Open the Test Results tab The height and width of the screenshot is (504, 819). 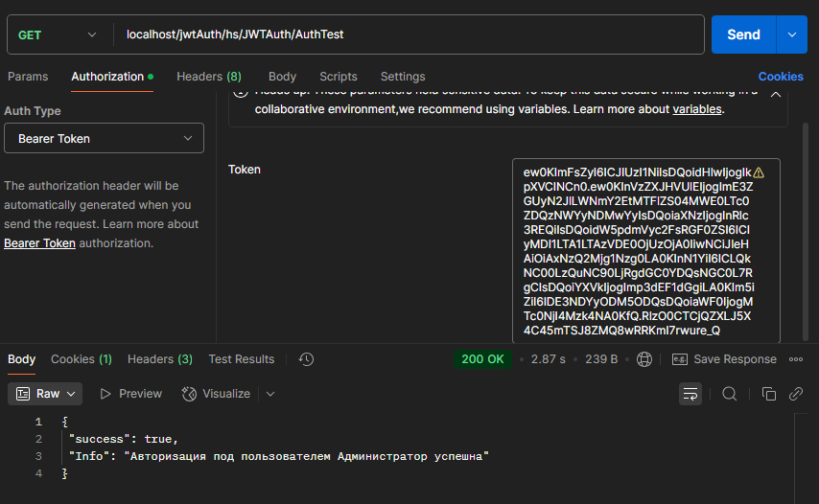click(x=241, y=359)
